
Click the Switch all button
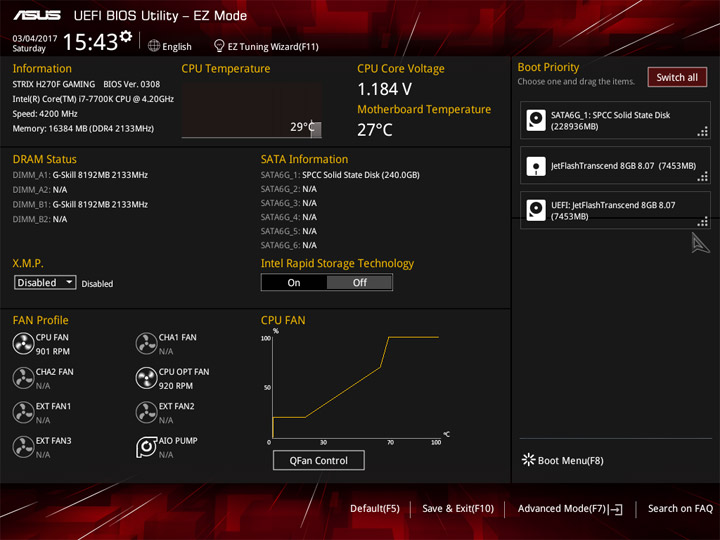[x=677, y=77]
